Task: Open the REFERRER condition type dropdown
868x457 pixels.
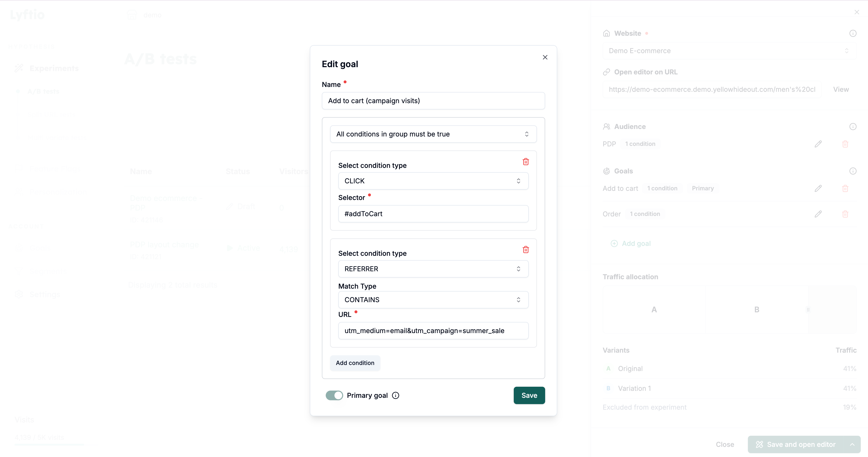Action: click(433, 269)
